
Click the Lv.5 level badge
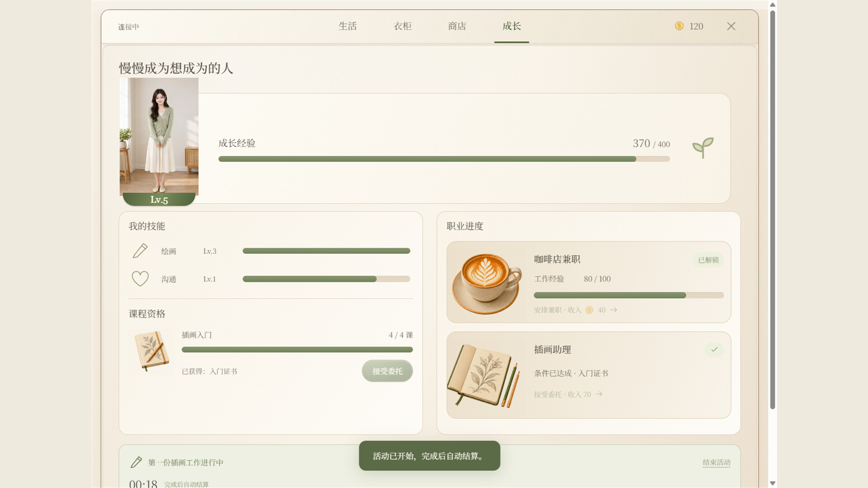pos(159,199)
